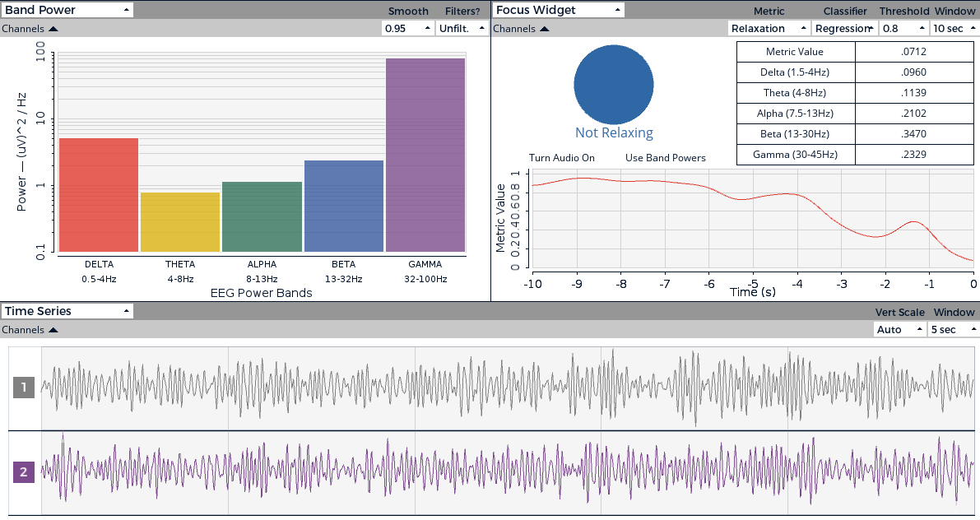Open the 0.8 threshold dropdown
This screenshot has width=980, height=520.
point(903,28)
